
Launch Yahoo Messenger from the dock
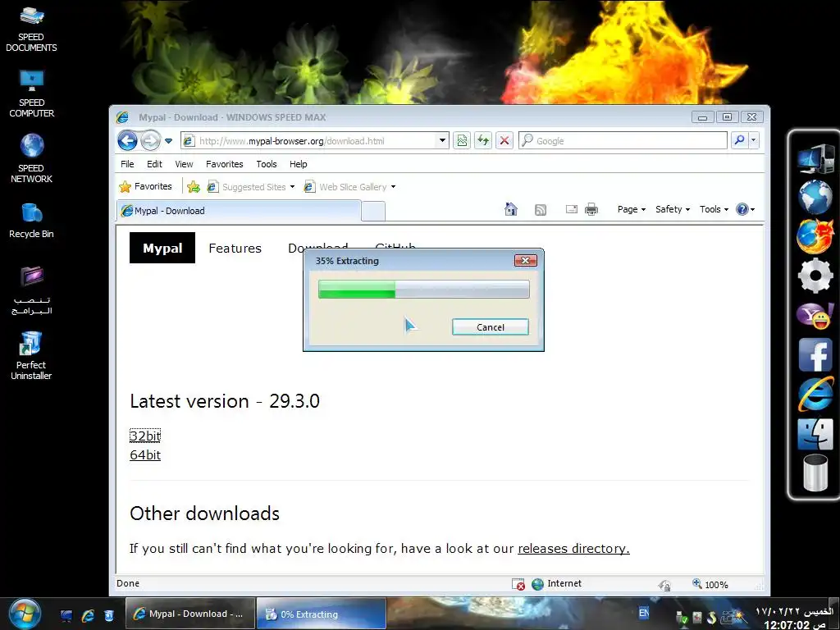815,316
